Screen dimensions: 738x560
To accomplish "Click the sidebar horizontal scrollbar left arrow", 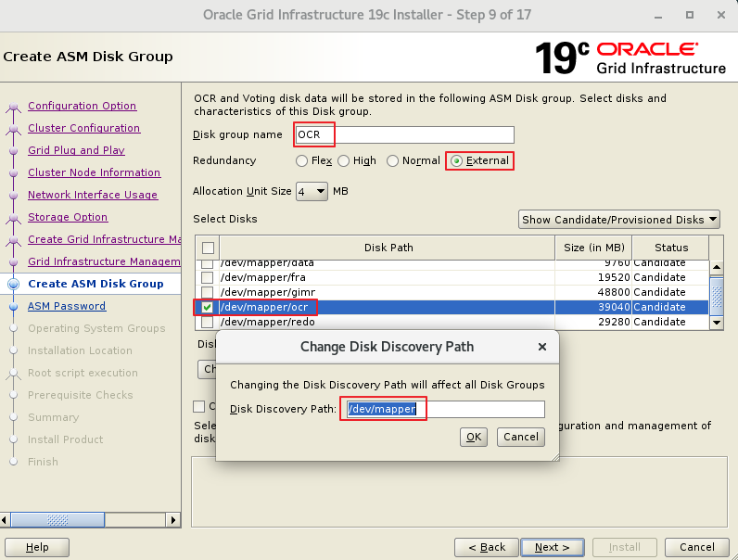I will [7, 520].
